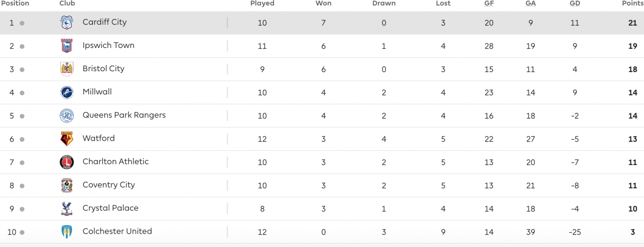
Task: Click the Coventry City badge
Action: tap(67, 185)
